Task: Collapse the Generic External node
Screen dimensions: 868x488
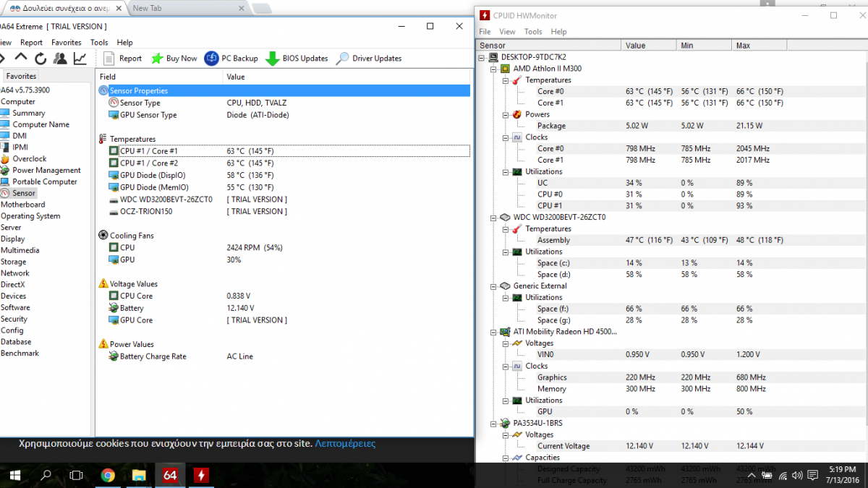Action: tap(494, 286)
